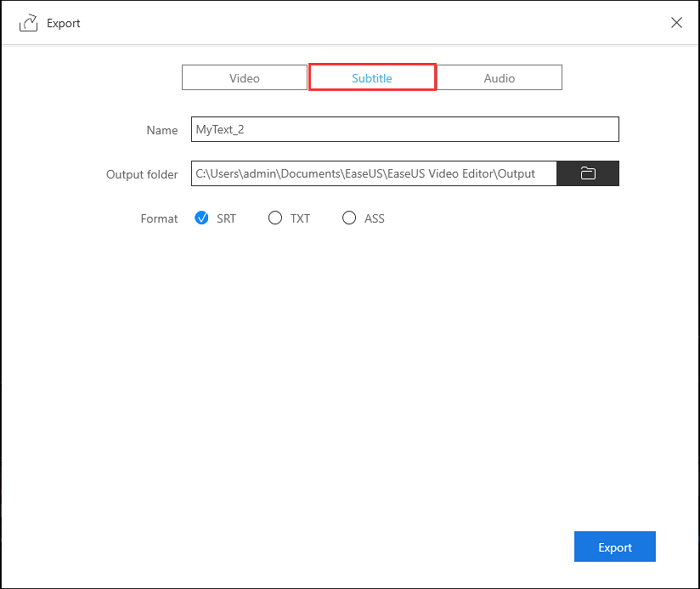Click the ASS text label
Screen dimensions: 700x589
click(x=374, y=218)
